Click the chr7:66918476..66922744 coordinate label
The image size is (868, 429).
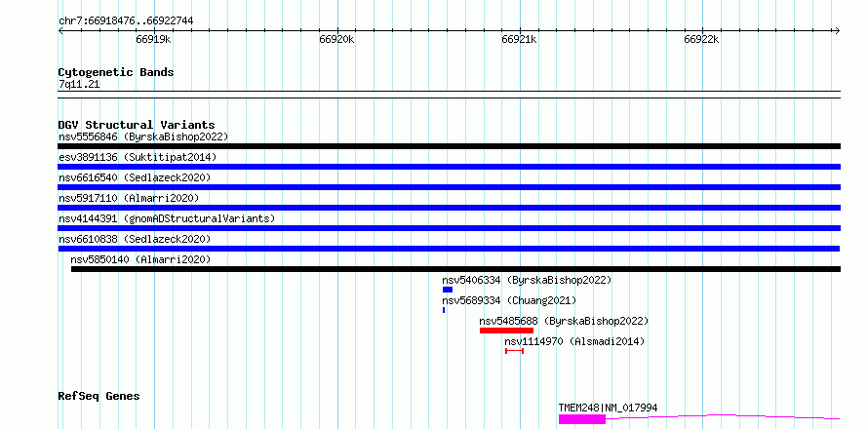(x=126, y=21)
